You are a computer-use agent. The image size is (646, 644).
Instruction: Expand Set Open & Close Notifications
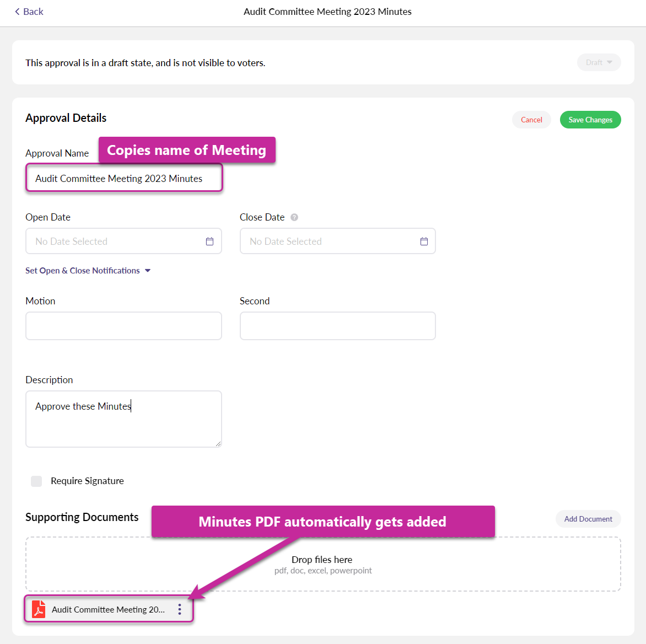coord(88,271)
